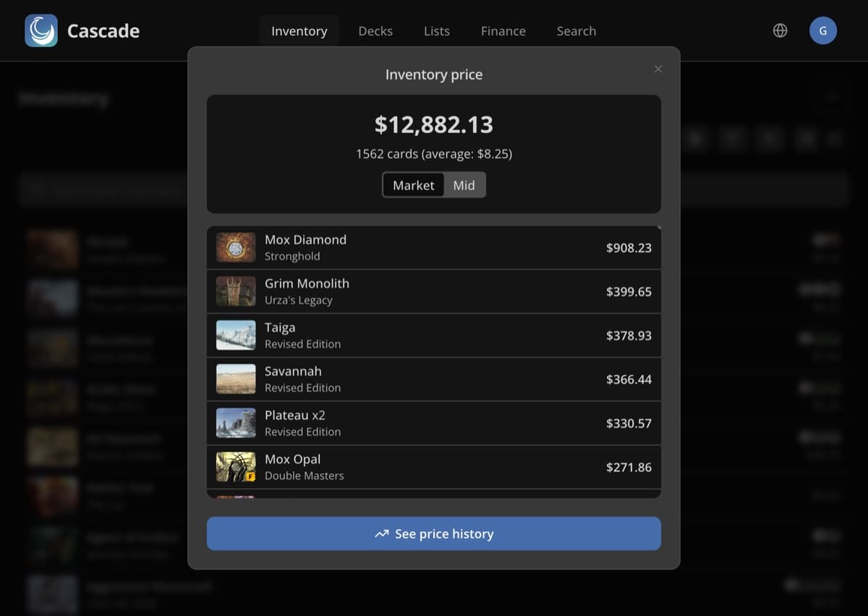Select the Search navigation item
The height and width of the screenshot is (616, 868).
pos(576,31)
